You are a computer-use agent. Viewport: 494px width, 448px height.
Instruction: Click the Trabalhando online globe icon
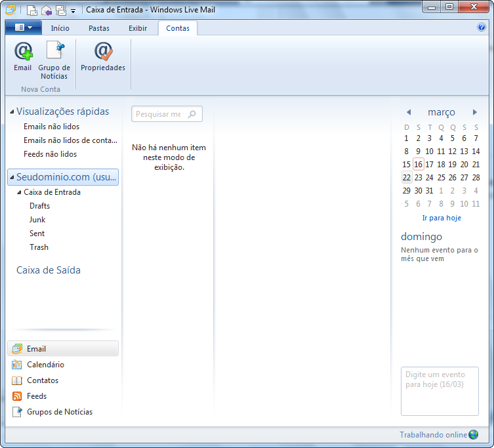474,435
